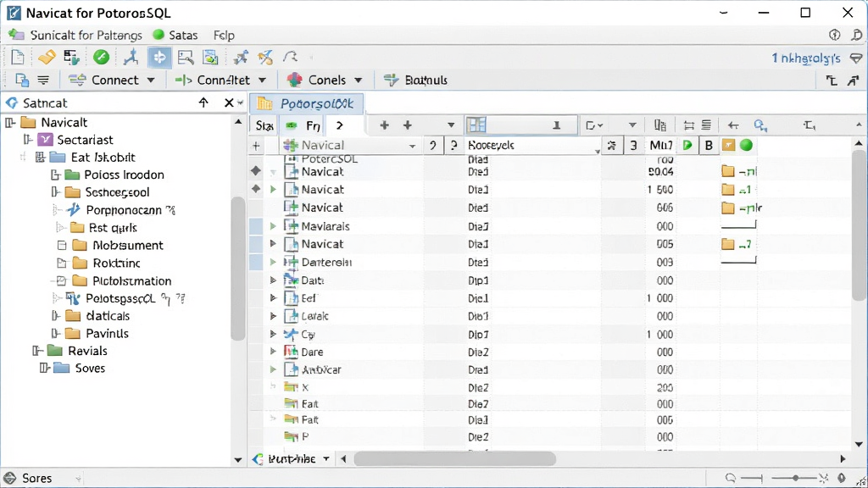This screenshot has width=868, height=488.
Task: Expand the Revials tree node
Action: [37, 351]
